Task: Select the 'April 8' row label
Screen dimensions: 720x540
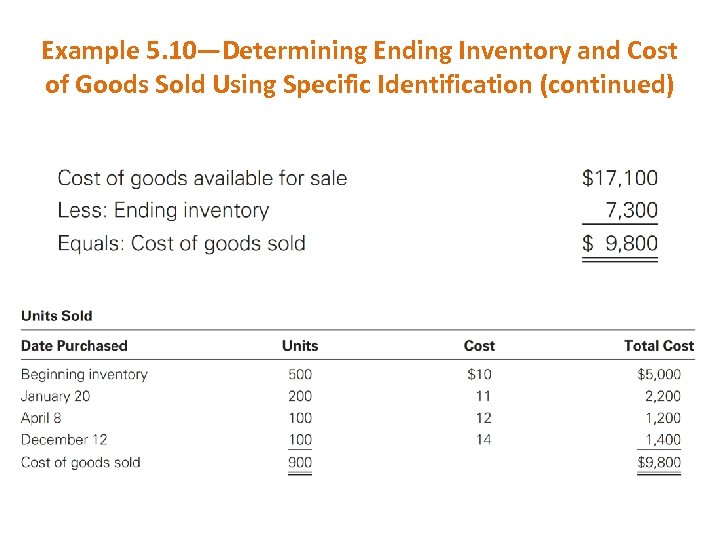Action: tap(41, 418)
